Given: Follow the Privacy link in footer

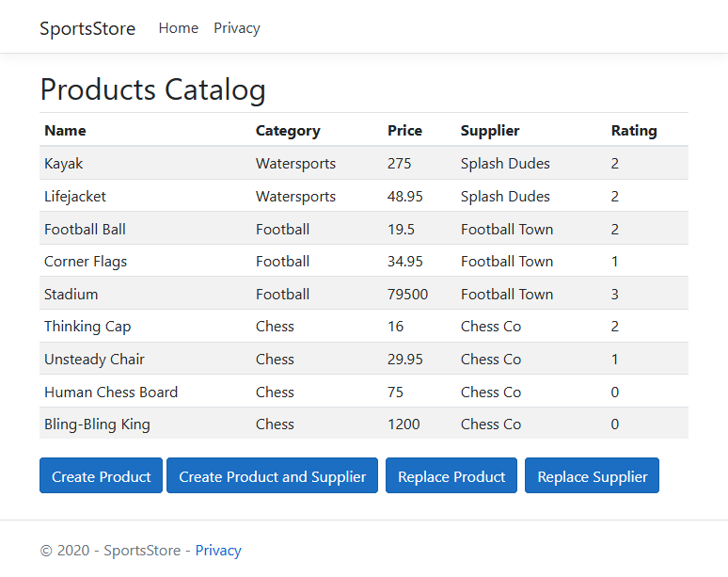Looking at the screenshot, I should [218, 551].
